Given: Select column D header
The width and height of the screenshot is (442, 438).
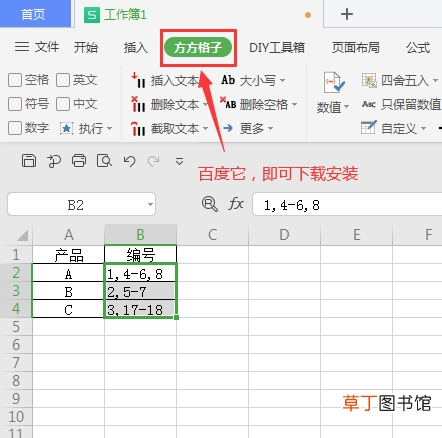Looking at the screenshot, I should point(284,235).
